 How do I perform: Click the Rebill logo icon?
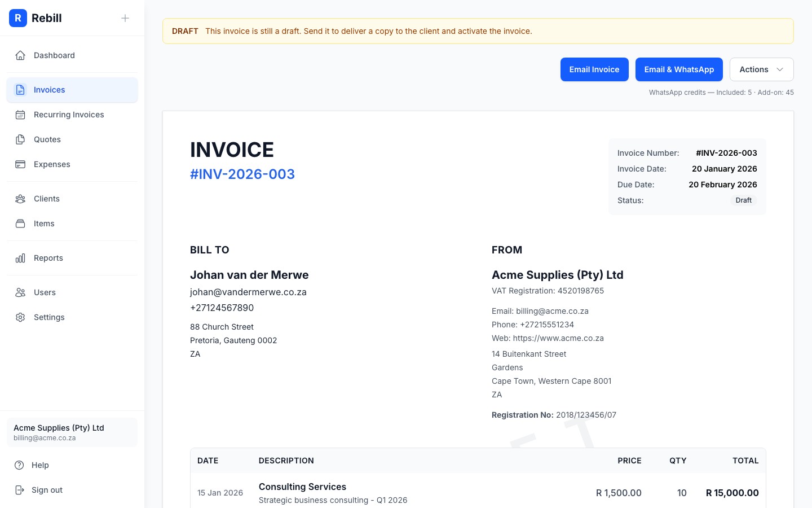(x=18, y=18)
